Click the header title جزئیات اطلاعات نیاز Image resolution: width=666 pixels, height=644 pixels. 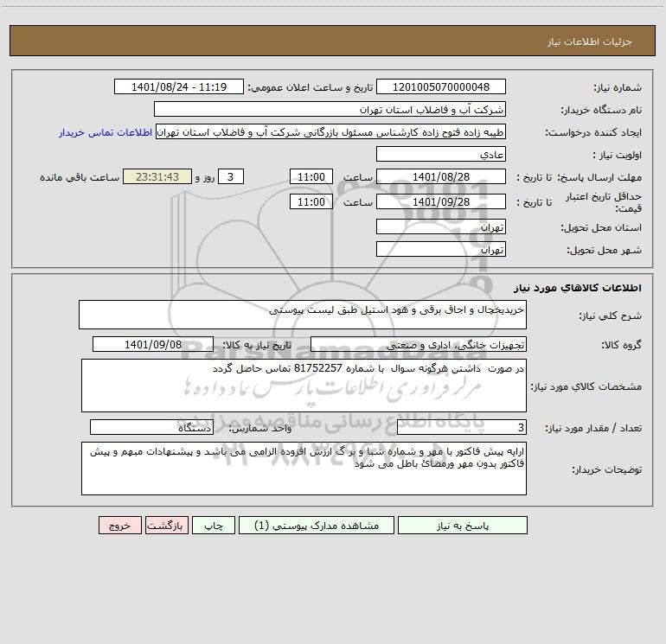(x=590, y=41)
